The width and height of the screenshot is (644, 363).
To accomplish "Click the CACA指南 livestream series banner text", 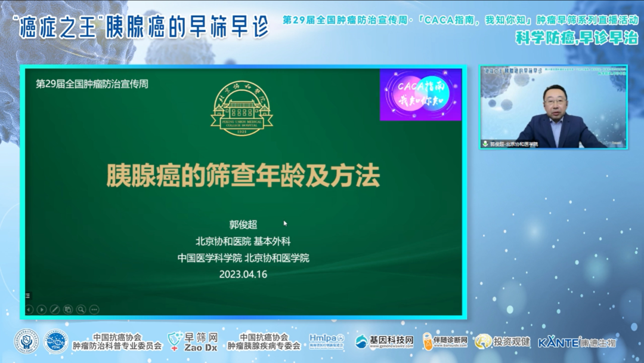I will tap(460, 20).
